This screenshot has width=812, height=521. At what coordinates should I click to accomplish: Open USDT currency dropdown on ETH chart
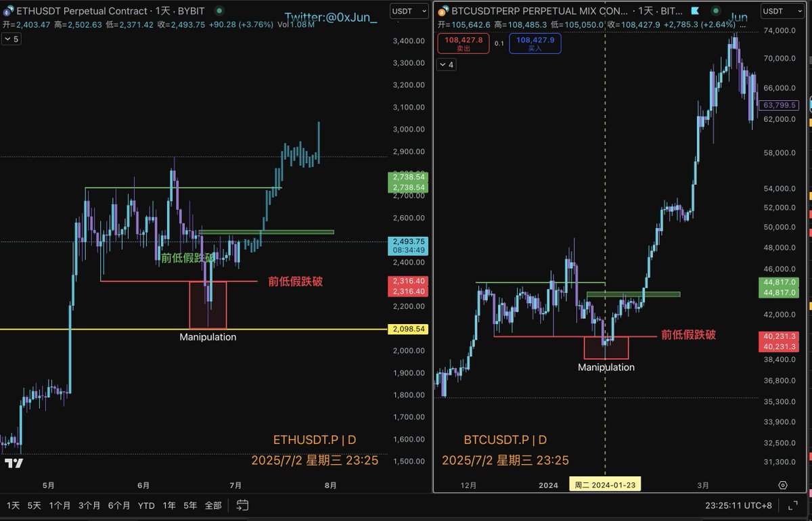(409, 11)
